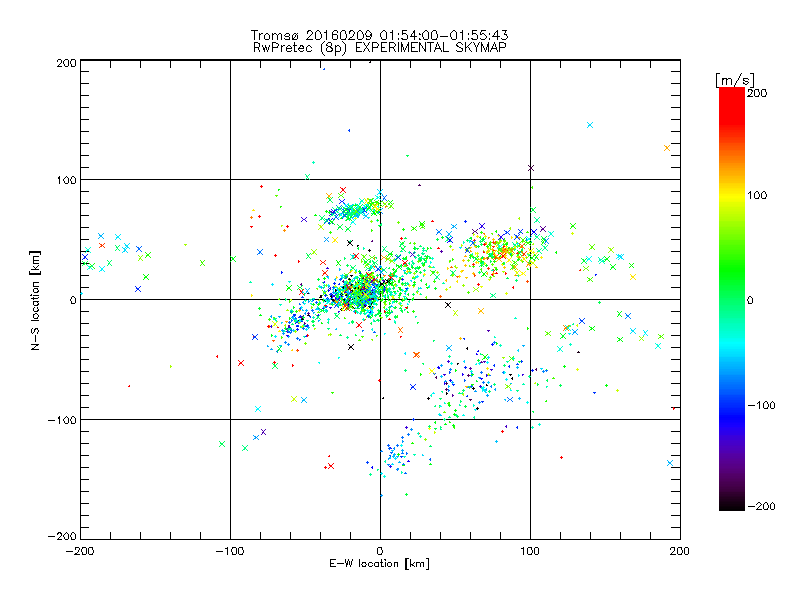This screenshot has width=800, height=600.
Task: Click the red X marker near (-93, -53)
Action: pos(241,363)
